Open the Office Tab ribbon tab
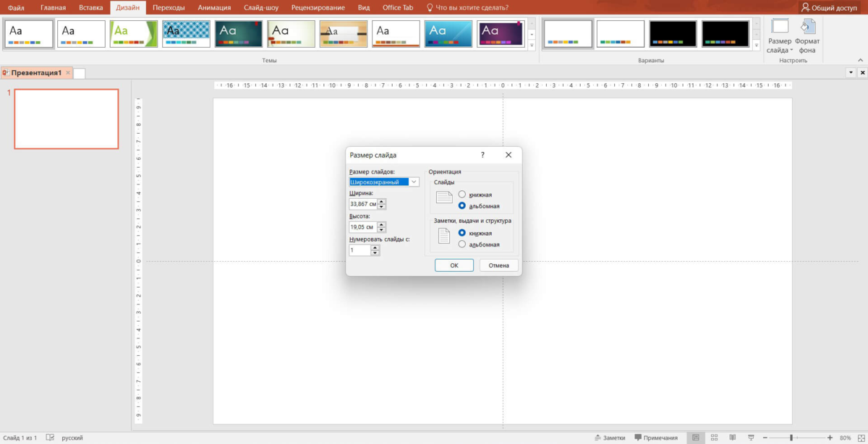Screen dimensions: 868x444 coord(398,7)
